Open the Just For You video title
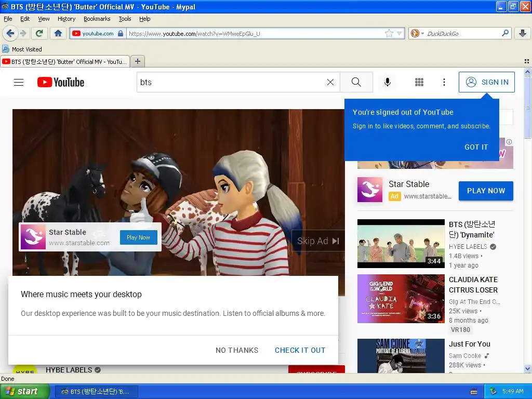The height and width of the screenshot is (399, 532). pyautogui.click(x=470, y=344)
